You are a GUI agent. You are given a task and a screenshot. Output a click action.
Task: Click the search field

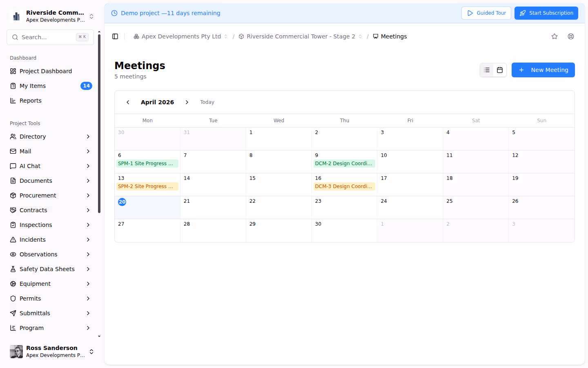[x=50, y=37]
